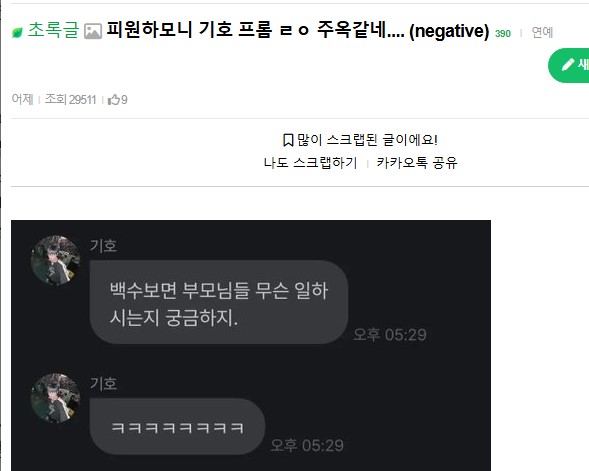The image size is (589, 471).
Task: Click 기호's profile avatar on second message
Action: click(56, 398)
